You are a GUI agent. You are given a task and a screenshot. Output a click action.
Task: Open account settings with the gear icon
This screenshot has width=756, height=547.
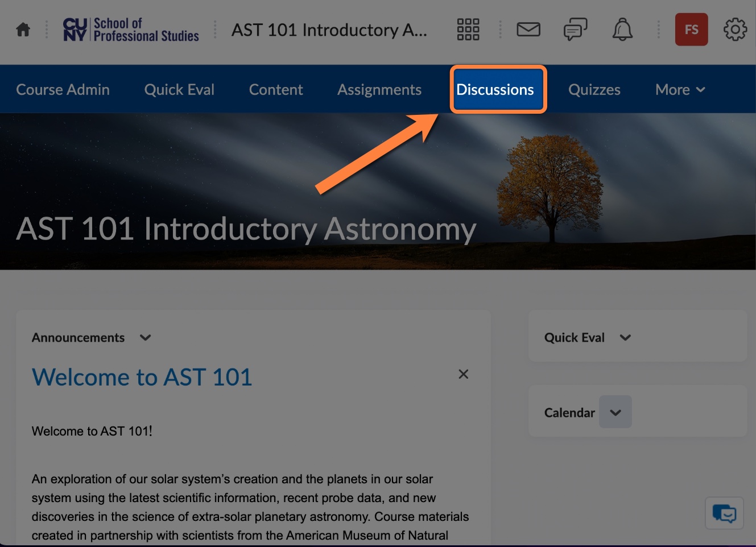tap(735, 29)
